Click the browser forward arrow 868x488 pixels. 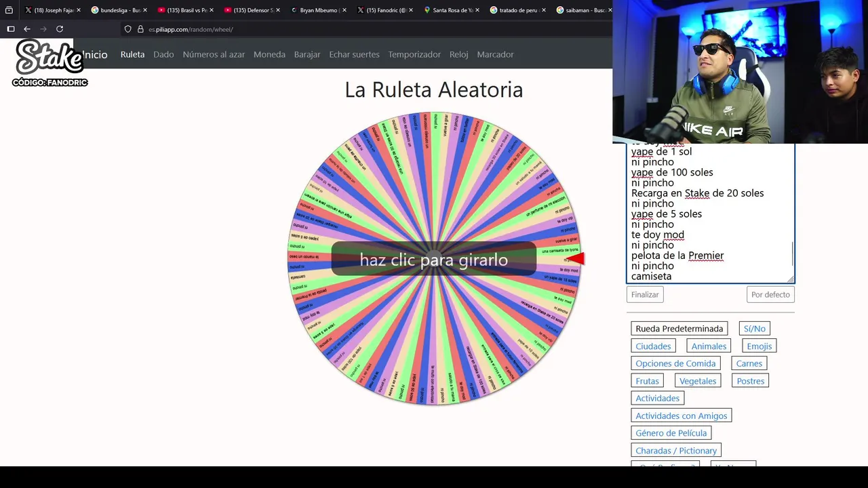43,29
